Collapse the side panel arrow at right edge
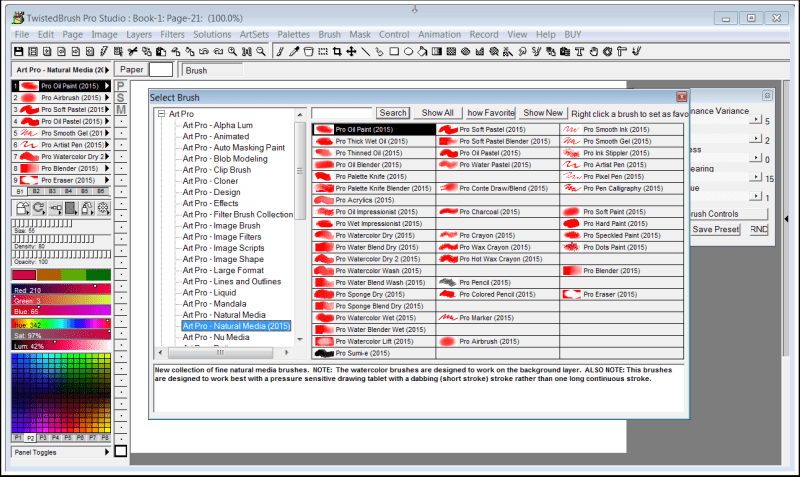800x477 pixels. point(786,219)
